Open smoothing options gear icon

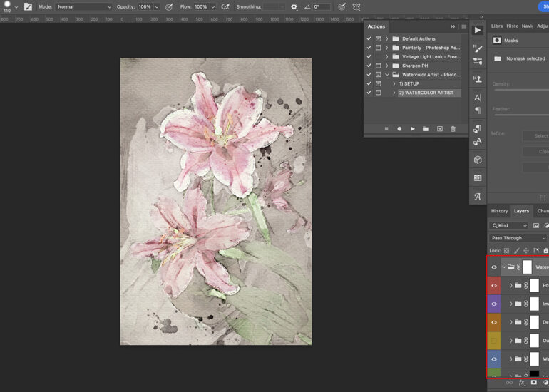coord(294,6)
